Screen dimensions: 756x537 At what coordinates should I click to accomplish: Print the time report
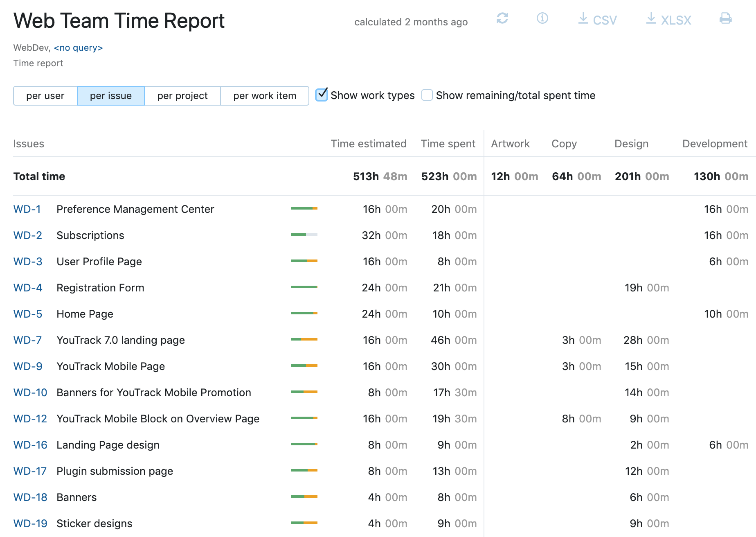point(725,18)
